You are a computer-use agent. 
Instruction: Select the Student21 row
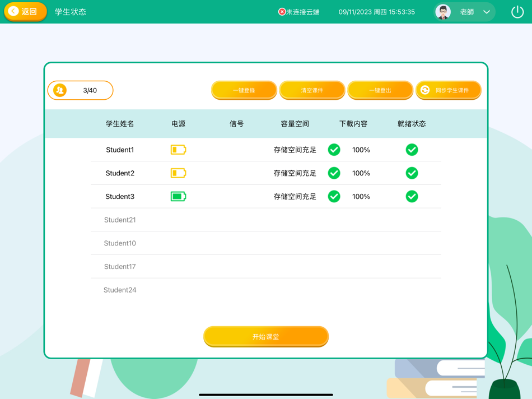click(266, 220)
